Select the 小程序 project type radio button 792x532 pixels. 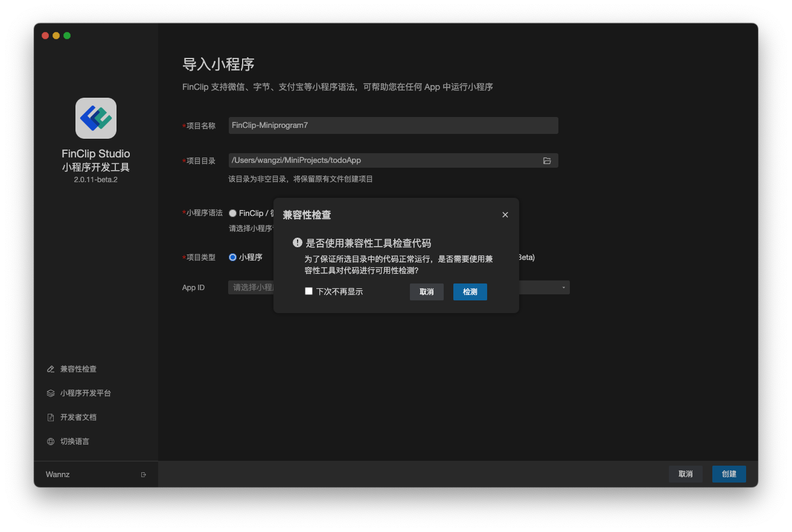(x=232, y=257)
